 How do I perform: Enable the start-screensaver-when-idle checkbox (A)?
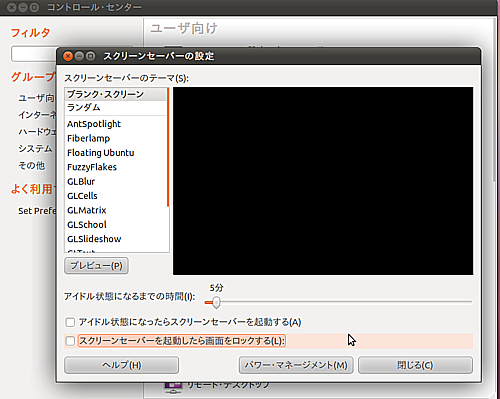pyautogui.click(x=70, y=322)
